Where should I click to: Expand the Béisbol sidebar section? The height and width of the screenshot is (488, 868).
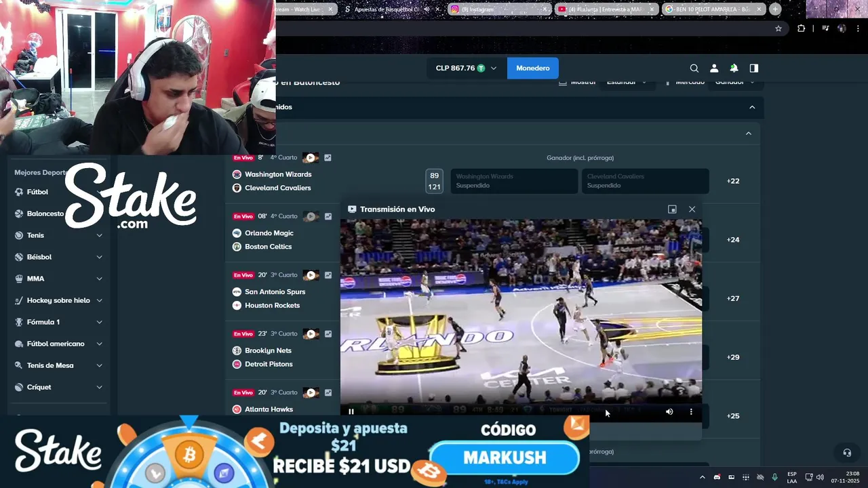tap(99, 257)
